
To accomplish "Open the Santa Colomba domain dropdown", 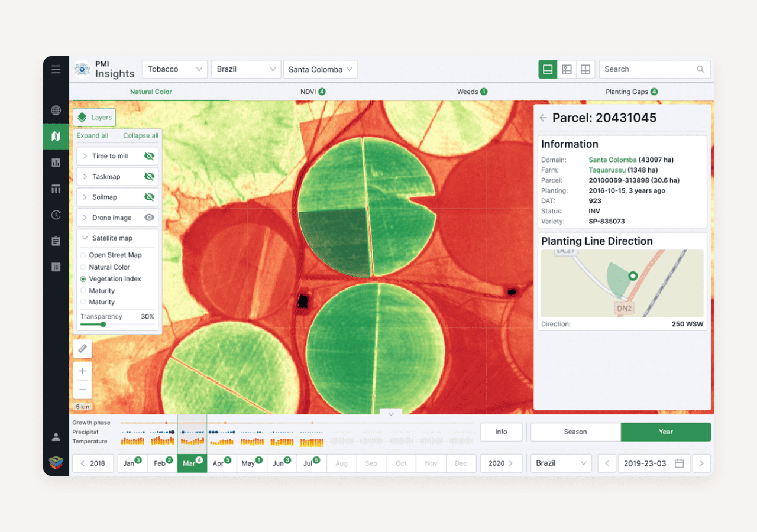I will 320,69.
